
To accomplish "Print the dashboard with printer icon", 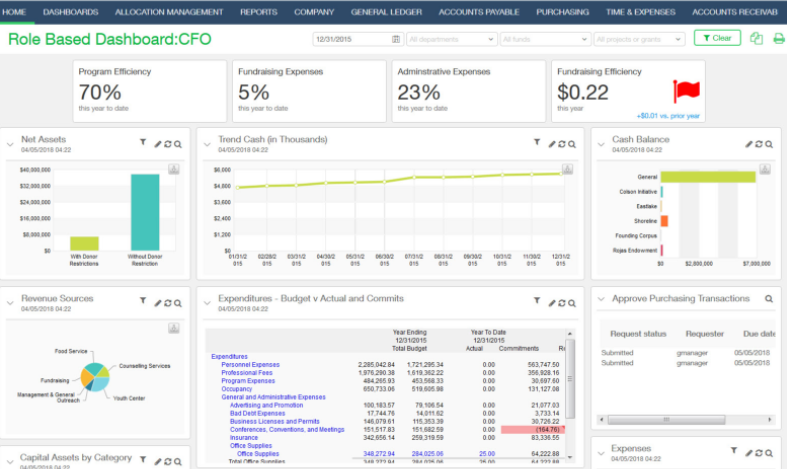I will tap(779, 38).
